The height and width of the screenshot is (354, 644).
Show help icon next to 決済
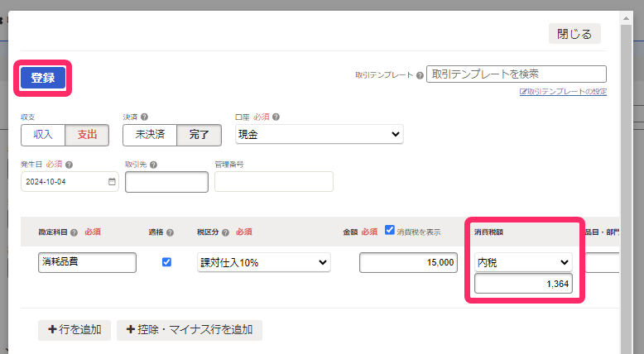point(144,117)
